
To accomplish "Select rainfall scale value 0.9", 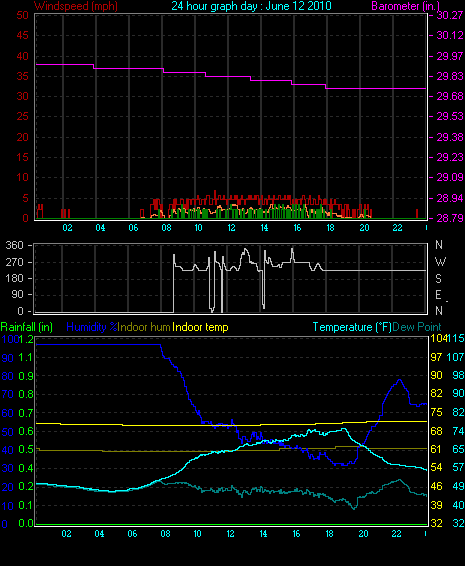I will point(26,376).
